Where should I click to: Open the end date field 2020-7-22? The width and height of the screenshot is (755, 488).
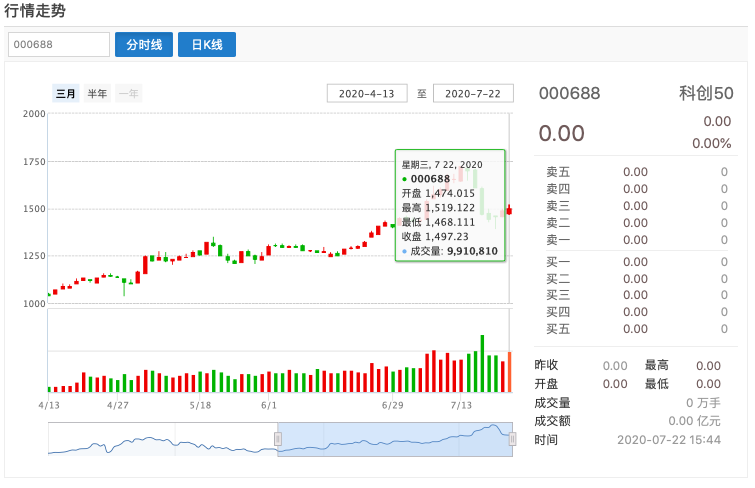coord(473,93)
